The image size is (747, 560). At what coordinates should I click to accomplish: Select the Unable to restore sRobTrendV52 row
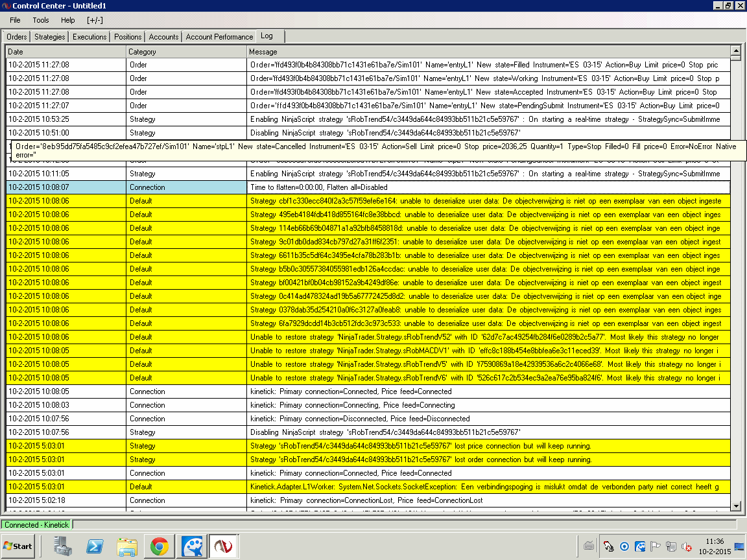[x=368, y=337]
